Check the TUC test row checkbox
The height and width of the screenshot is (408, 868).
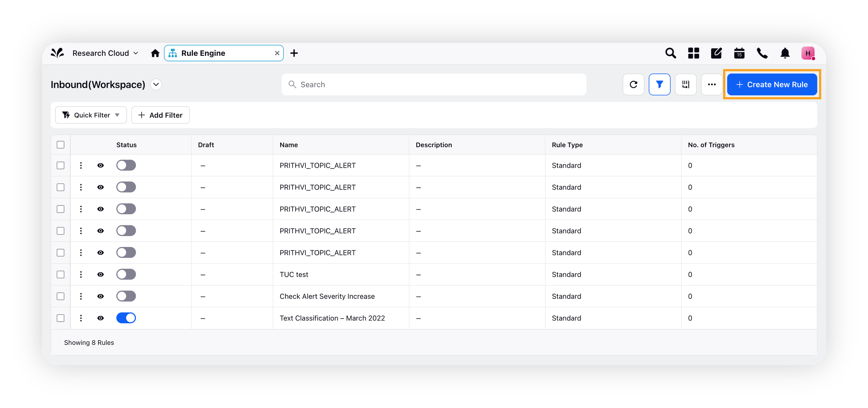click(x=61, y=274)
